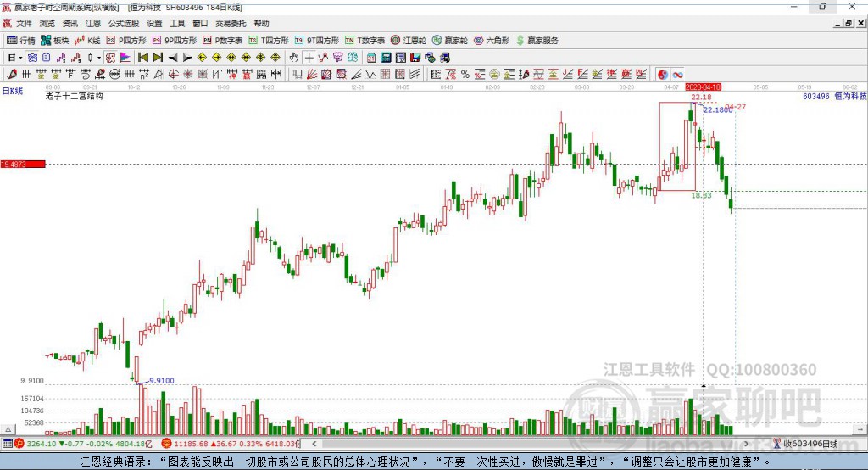This screenshot has height=470, width=868.
Task: Click the n² grid lines icon
Action: (144, 75)
